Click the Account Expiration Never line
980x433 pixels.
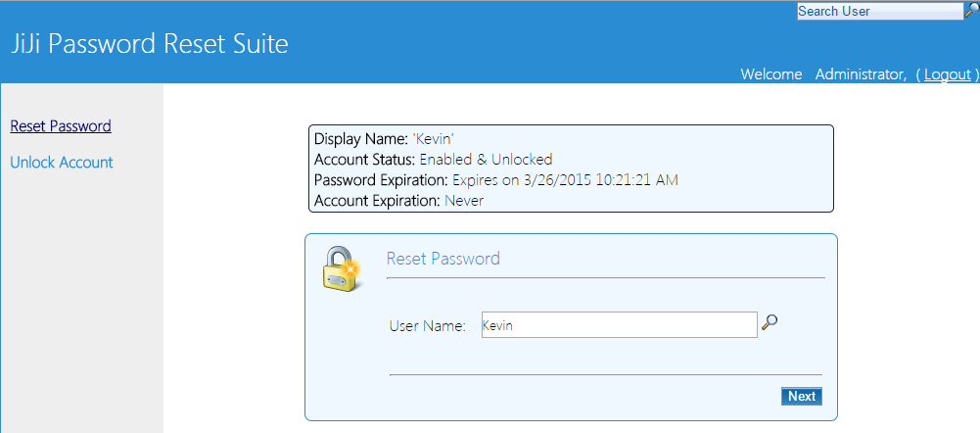click(x=398, y=201)
